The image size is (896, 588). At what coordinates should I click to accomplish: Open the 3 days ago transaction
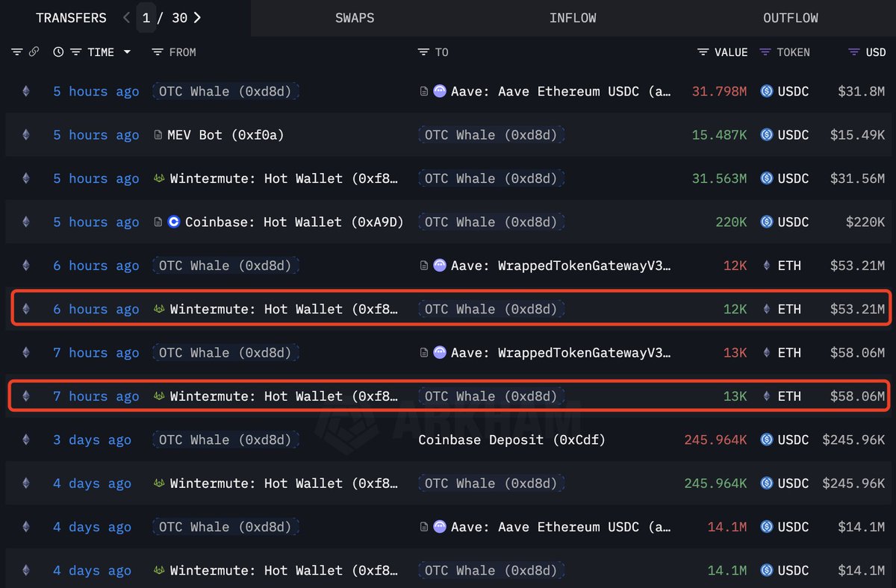point(92,440)
